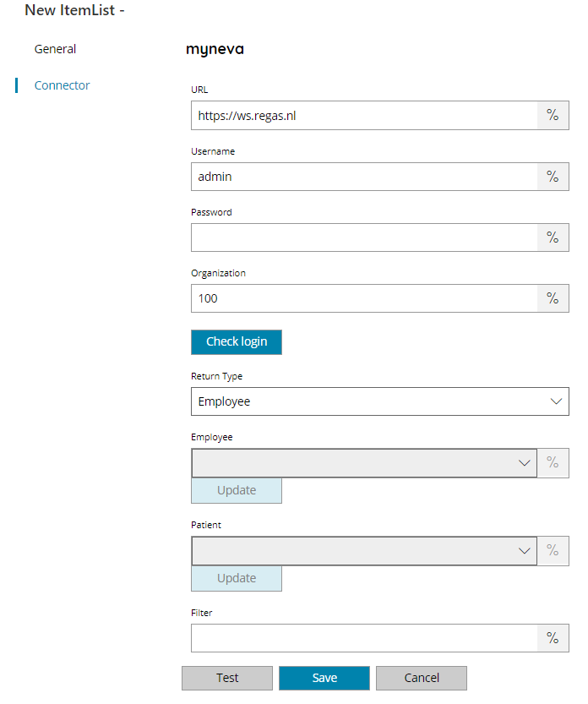Expand the Employee dropdown list
Image resolution: width=588 pixels, height=704 pixels.
pos(364,463)
